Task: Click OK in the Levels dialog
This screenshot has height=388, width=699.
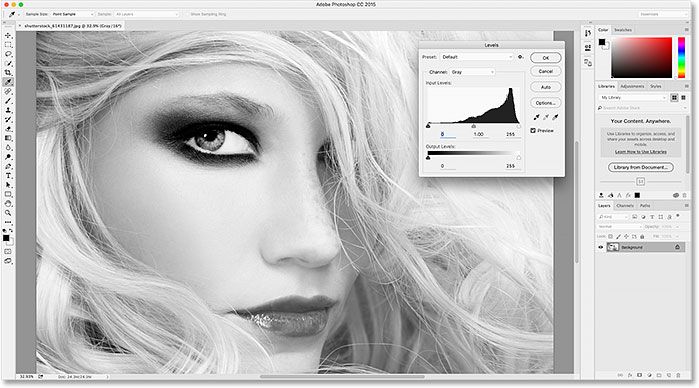Action: 546,58
